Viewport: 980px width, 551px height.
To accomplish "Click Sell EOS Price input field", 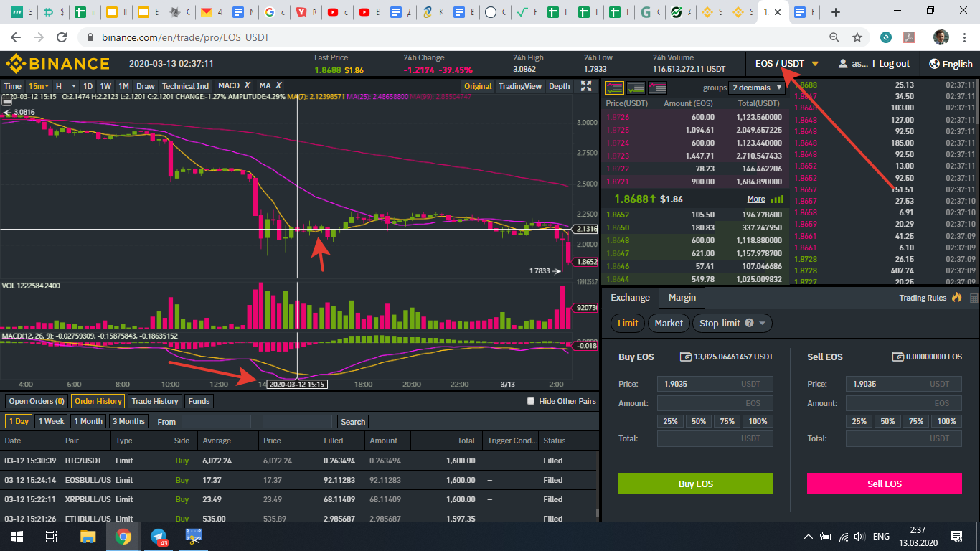I will pyautogui.click(x=904, y=384).
